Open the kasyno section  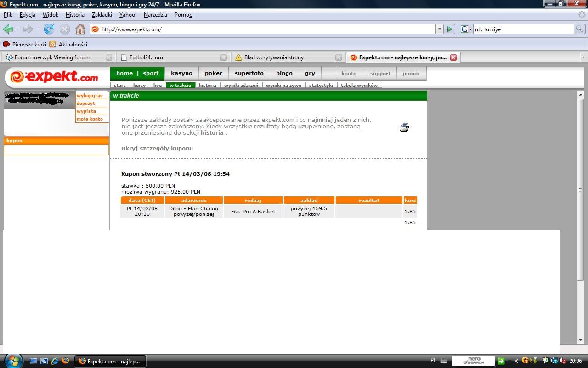point(181,73)
